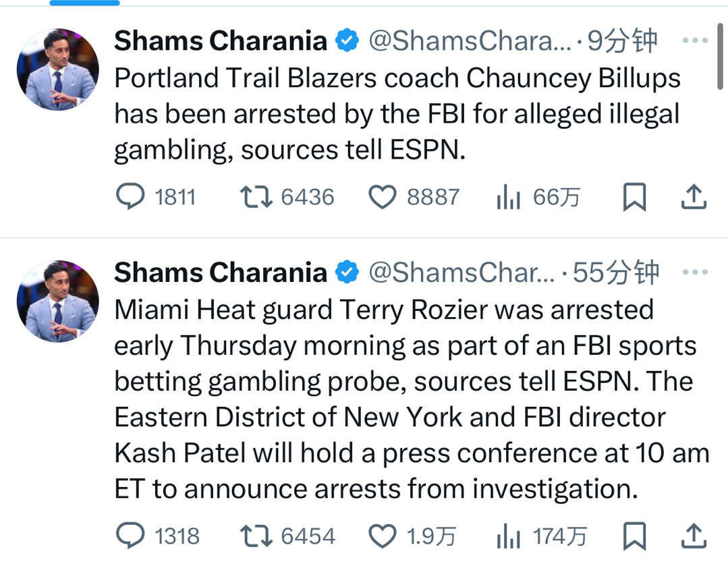
Task: Open the 55-minute timestamp on the Rozier tweet
Action: coord(615,273)
